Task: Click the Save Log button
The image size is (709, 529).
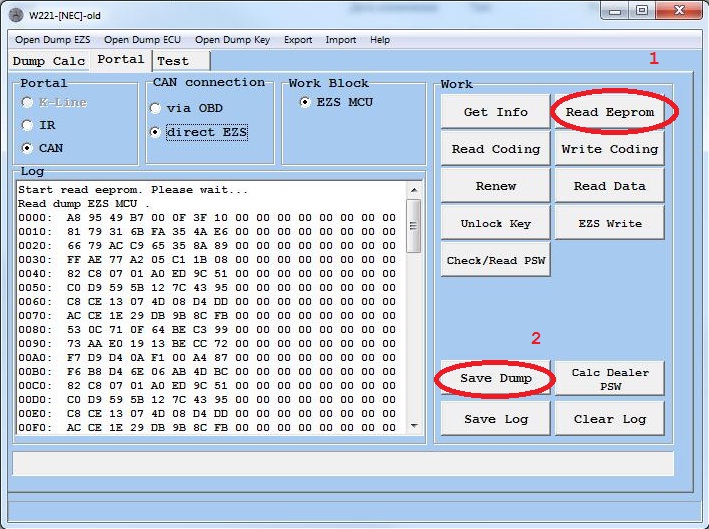Action: pos(496,419)
